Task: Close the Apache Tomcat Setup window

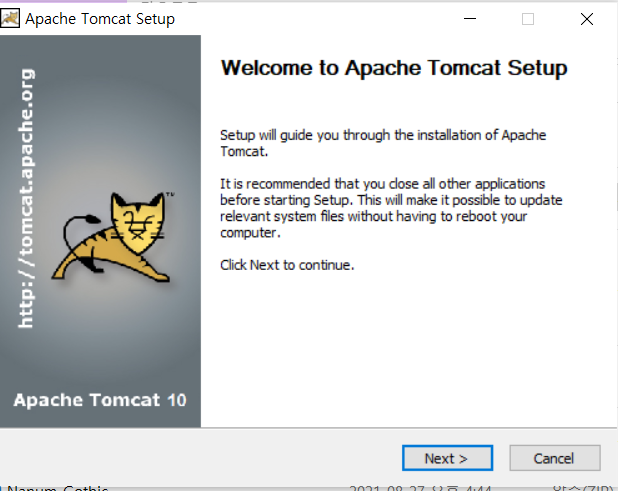Action: 586,19
